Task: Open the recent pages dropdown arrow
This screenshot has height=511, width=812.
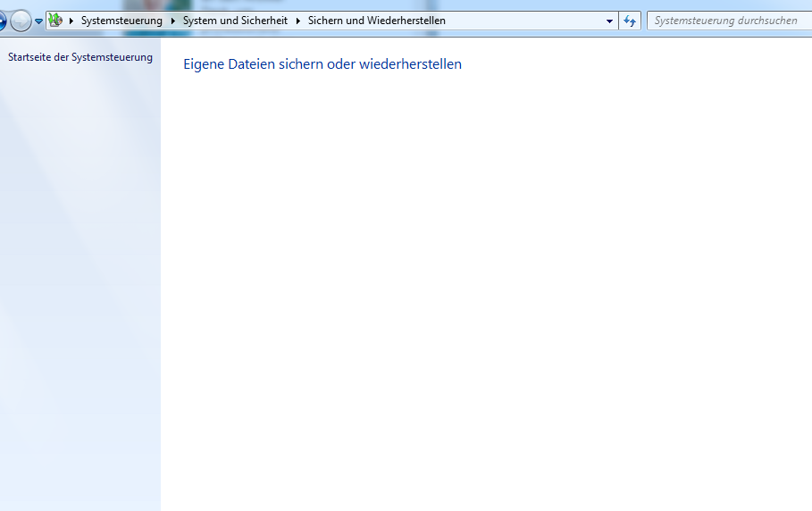Action: pyautogui.click(x=38, y=21)
